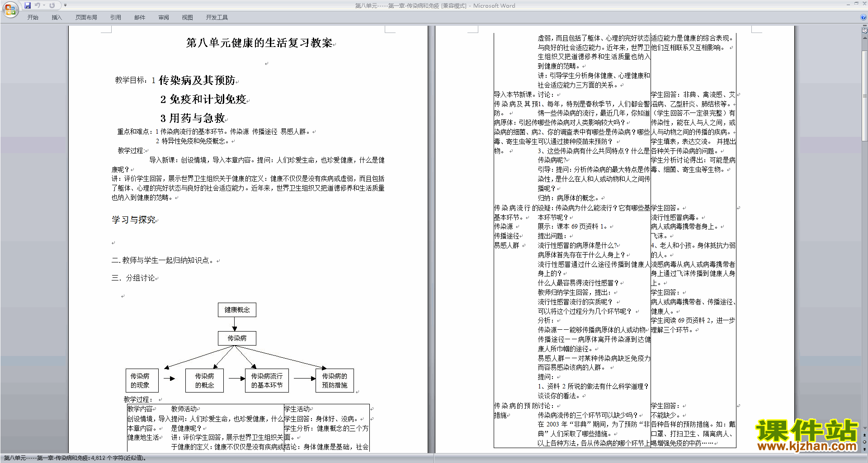Open the 审阅 ribbon tab

[164, 17]
